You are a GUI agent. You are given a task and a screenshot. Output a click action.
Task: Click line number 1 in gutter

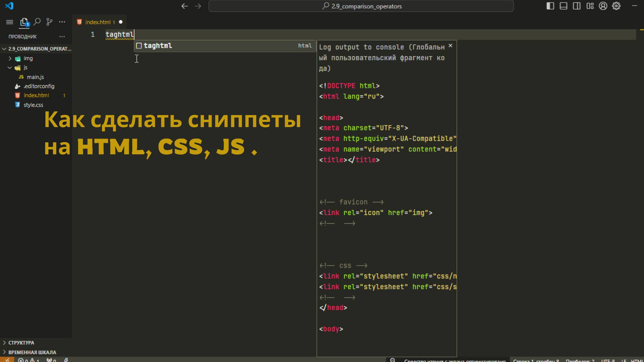click(x=93, y=34)
